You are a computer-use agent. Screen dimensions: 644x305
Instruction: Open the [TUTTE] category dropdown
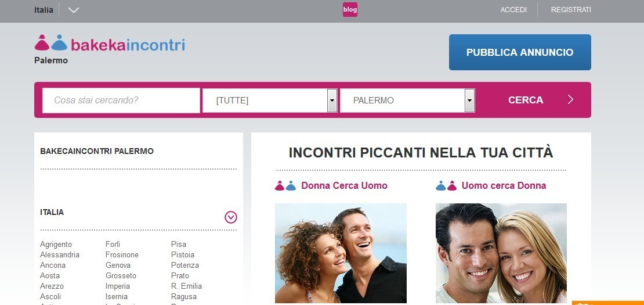point(270,101)
